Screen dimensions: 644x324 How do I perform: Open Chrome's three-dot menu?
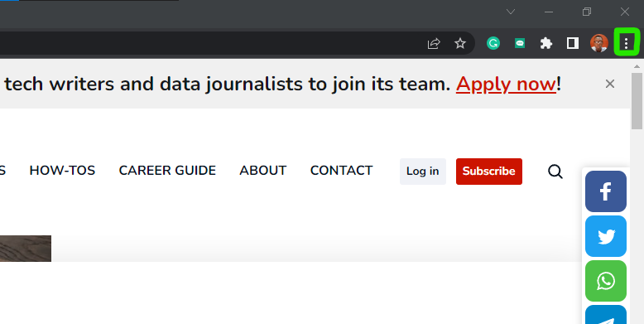click(x=626, y=43)
